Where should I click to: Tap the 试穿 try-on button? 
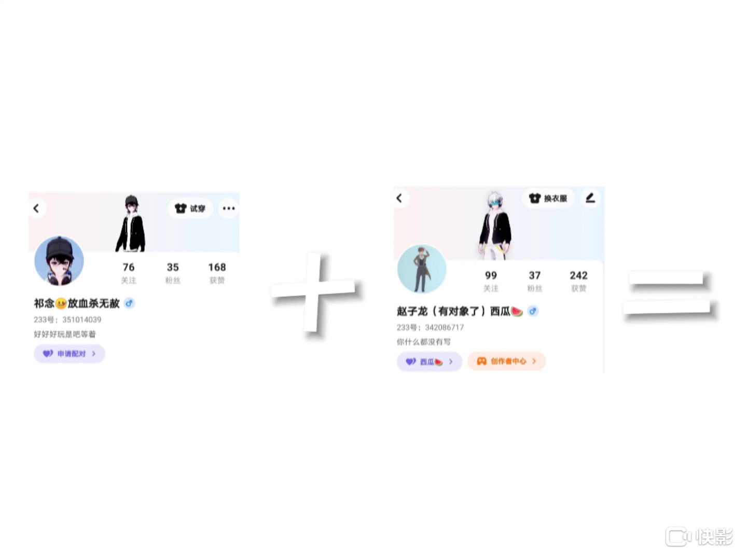(x=190, y=208)
